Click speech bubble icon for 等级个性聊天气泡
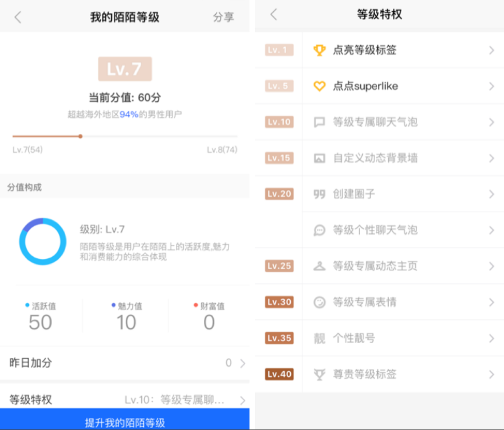Screen dimensions: 504x430 coord(319,230)
